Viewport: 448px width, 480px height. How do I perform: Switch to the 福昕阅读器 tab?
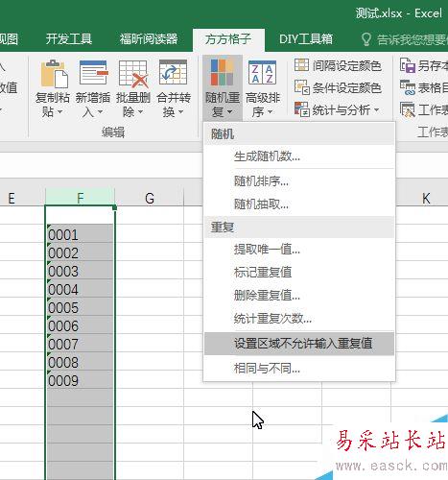149,39
